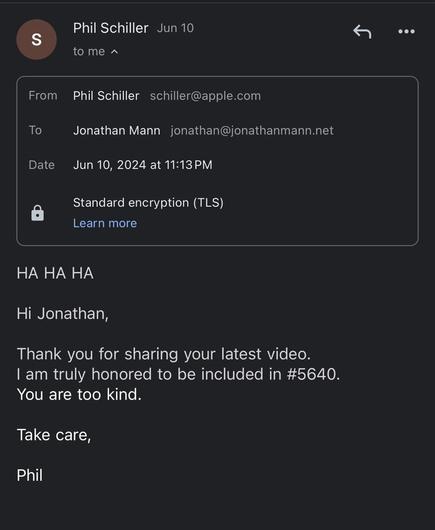The image size is (435, 530).
Task: Tap the 'Hi Jonathan,' greeting line
Action: point(63,314)
